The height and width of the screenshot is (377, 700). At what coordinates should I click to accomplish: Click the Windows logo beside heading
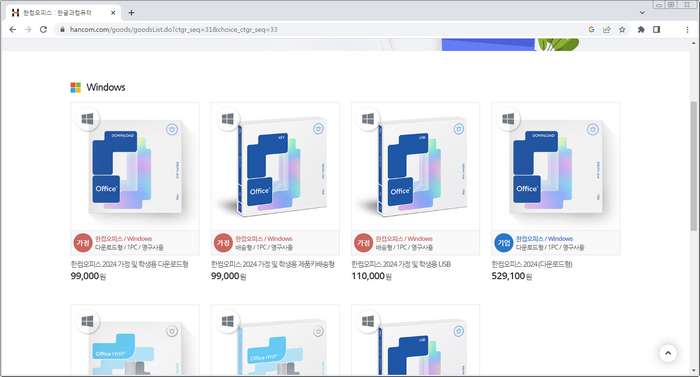[75, 88]
